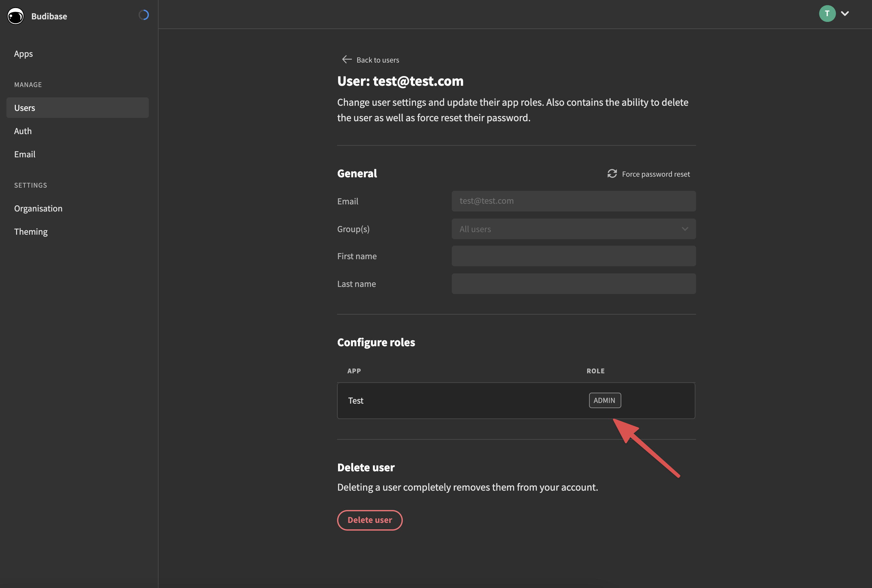Select Auth in the sidebar
This screenshot has height=588, width=872.
[x=23, y=131]
